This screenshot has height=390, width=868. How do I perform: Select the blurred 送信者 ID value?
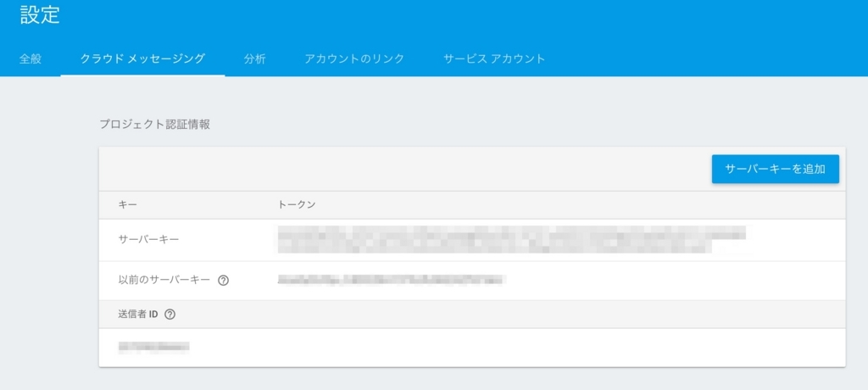pyautogui.click(x=154, y=347)
